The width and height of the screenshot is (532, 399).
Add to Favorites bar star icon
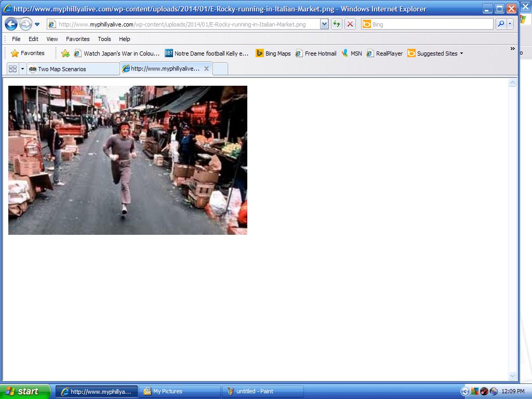pos(65,54)
